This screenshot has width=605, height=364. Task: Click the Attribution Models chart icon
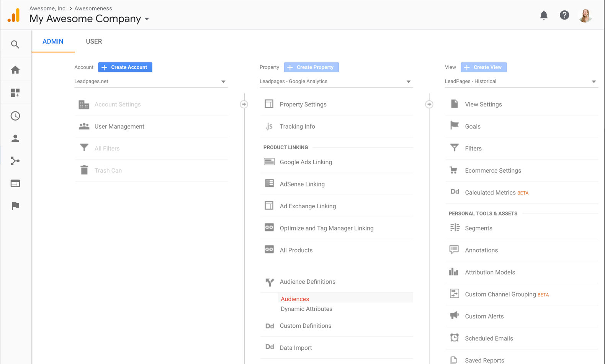point(454,272)
